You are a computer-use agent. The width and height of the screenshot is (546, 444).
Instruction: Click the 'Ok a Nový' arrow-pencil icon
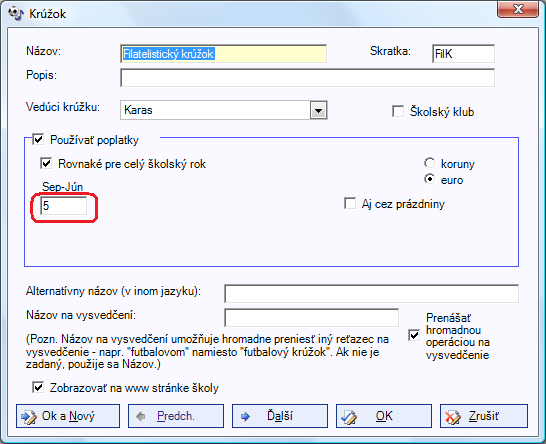(29, 416)
